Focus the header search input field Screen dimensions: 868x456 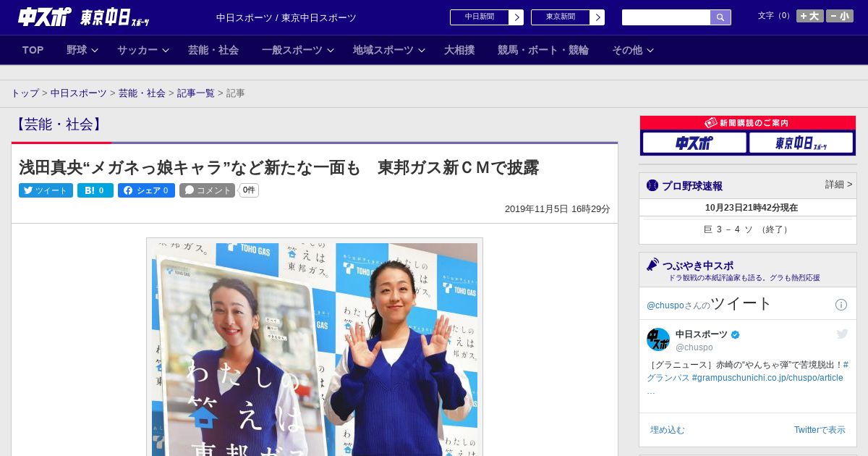[x=666, y=17]
